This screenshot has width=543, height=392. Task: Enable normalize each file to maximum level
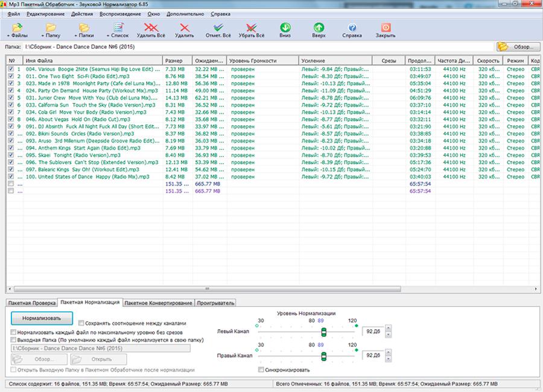pos(13,332)
